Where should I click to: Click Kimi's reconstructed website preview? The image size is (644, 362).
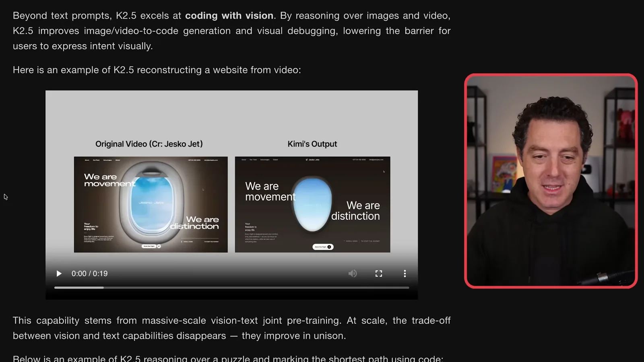click(x=313, y=204)
